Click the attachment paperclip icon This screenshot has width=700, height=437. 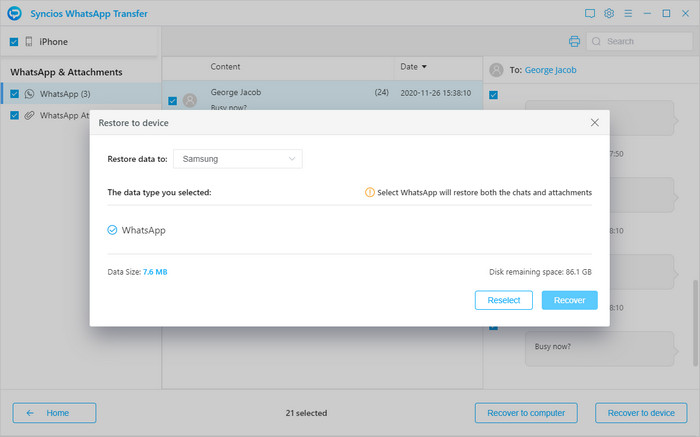pyautogui.click(x=29, y=115)
